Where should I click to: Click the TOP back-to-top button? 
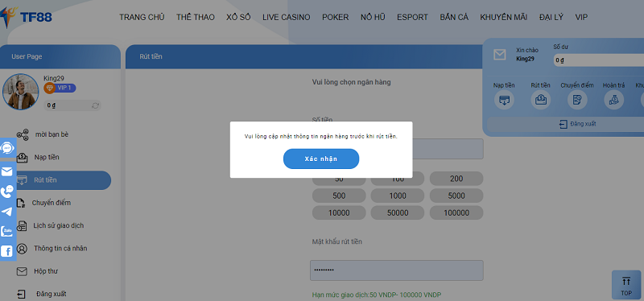626,286
